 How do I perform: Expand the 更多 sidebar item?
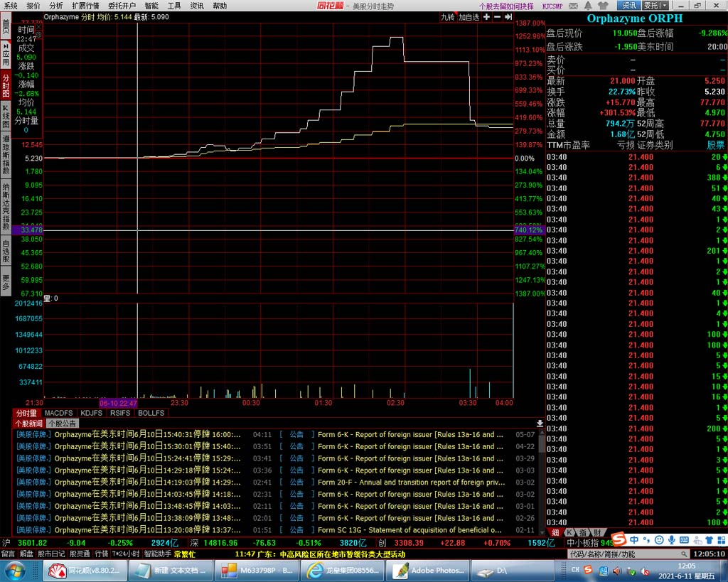[6, 281]
